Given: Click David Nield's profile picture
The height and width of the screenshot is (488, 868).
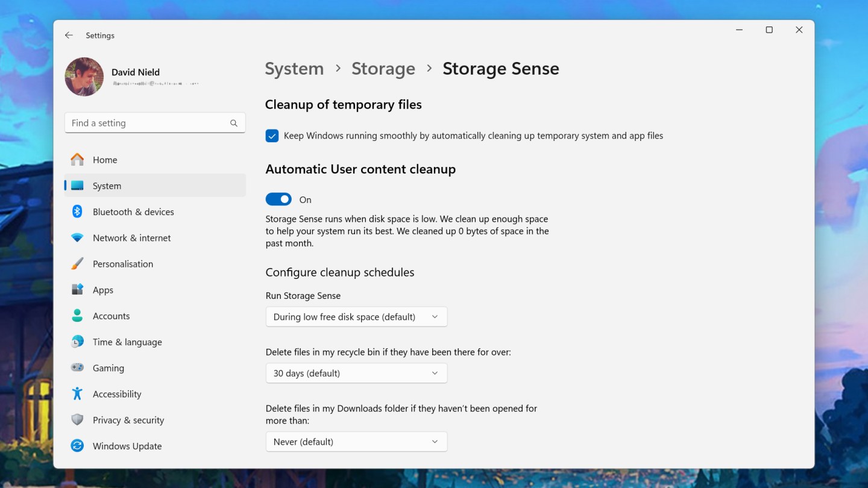Looking at the screenshot, I should pos(84,77).
